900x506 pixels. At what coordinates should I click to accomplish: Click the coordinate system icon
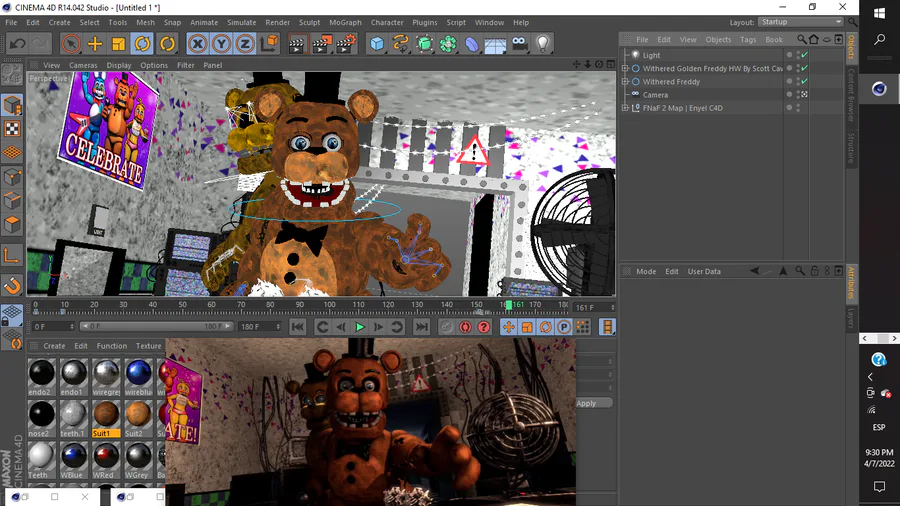click(269, 44)
